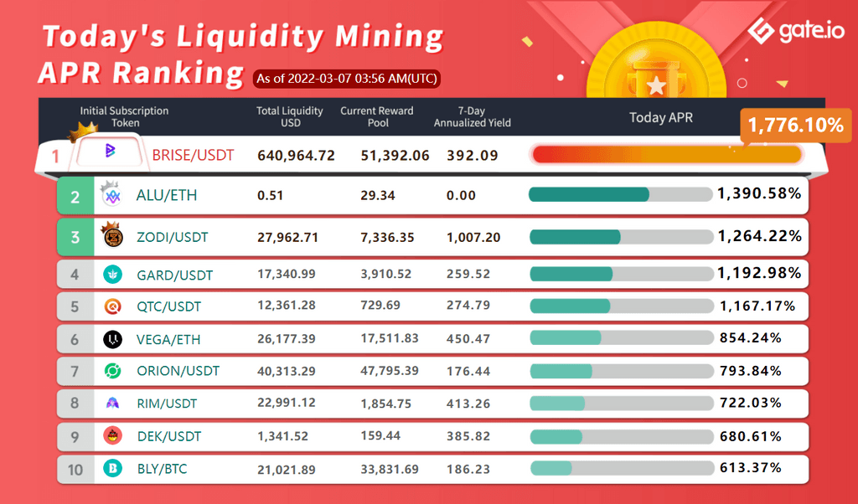Click the ALU token icon
The width and height of the screenshot is (858, 504).
[111, 196]
